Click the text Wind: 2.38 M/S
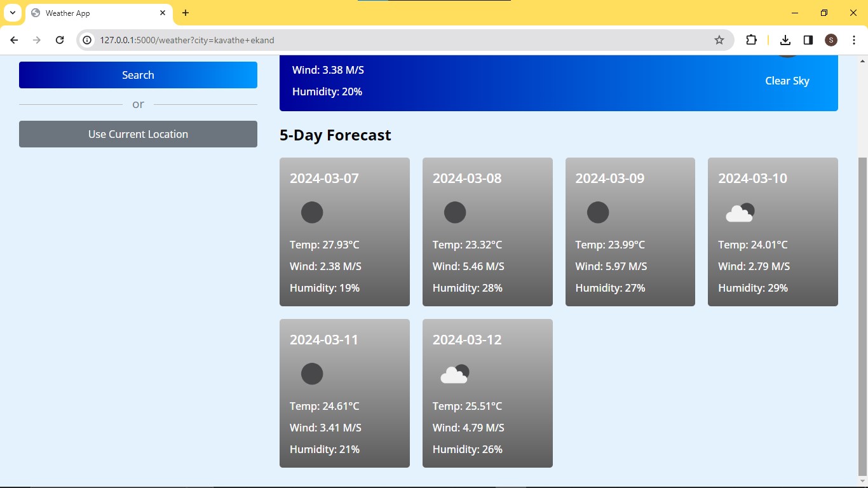This screenshot has height=488, width=868. [325, 266]
